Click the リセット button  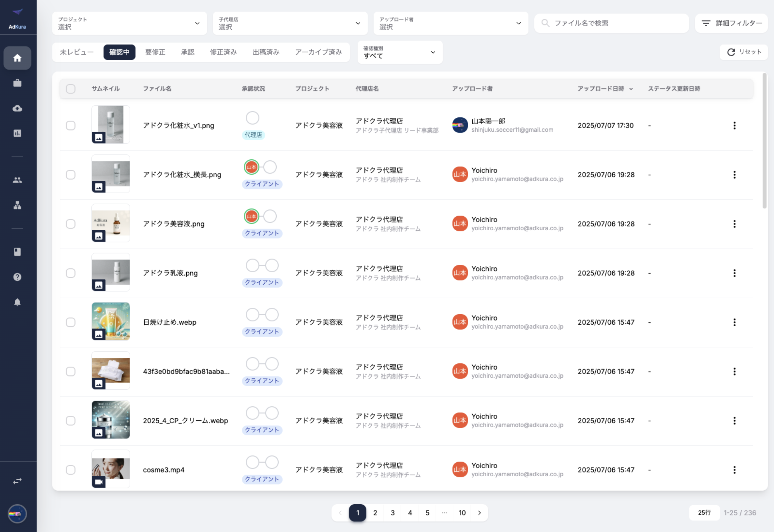[x=744, y=52]
